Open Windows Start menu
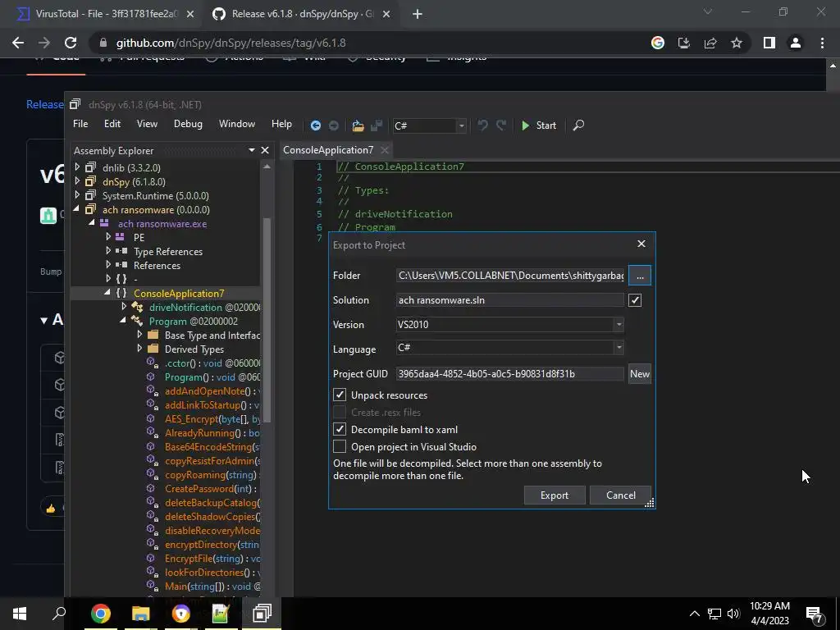840x630 pixels. click(x=20, y=614)
